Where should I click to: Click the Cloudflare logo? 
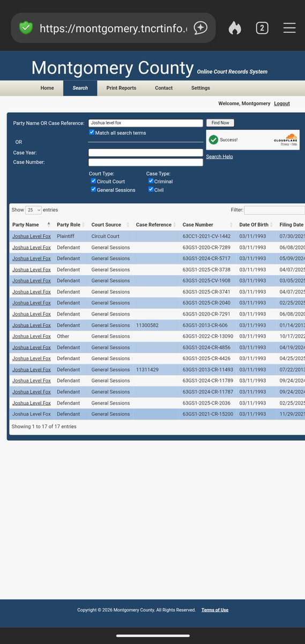point(285,138)
